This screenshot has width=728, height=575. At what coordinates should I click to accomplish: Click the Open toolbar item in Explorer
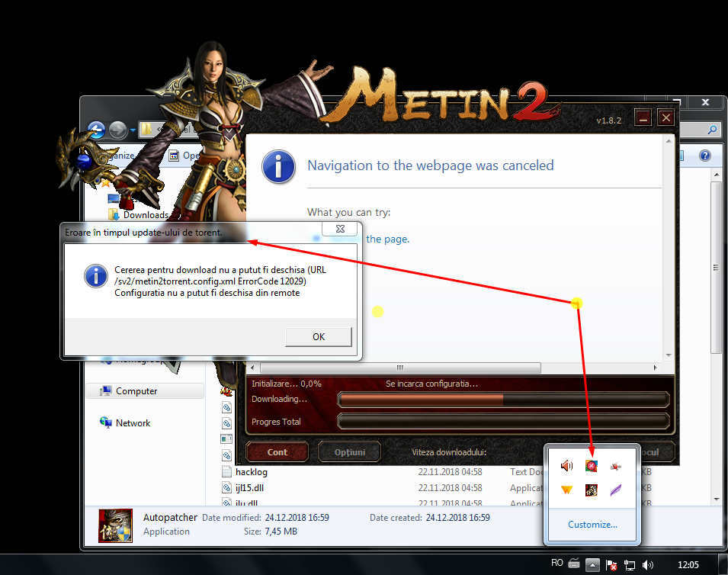tap(184, 156)
